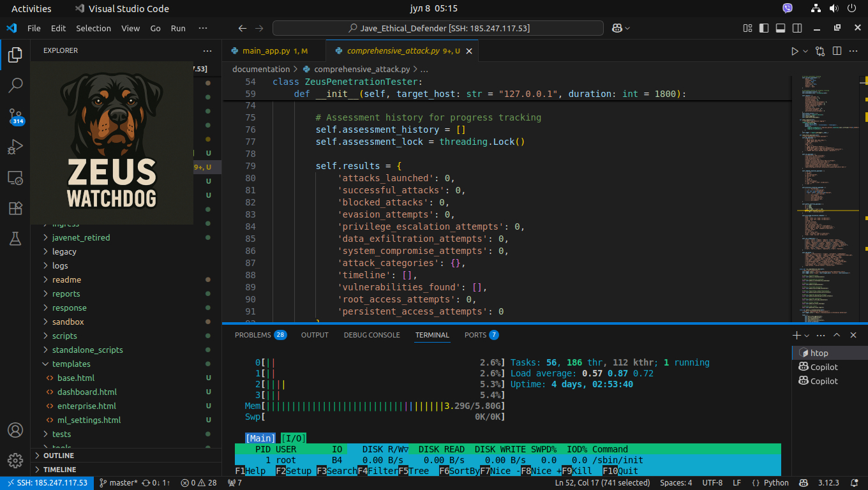Collapse the templates folder
Screen dimensions: 868x490
pos(71,364)
